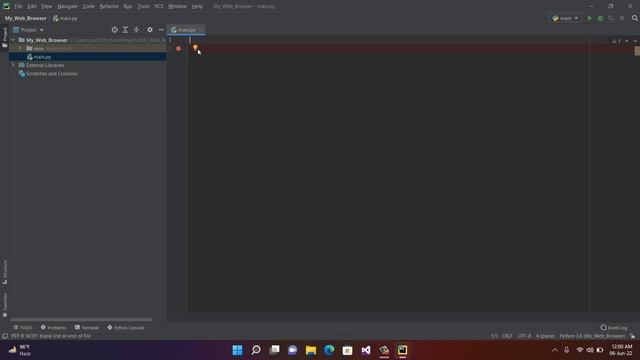The height and width of the screenshot is (360, 640).
Task: Click the Python 3.6 interpreter selector
Action: tap(592, 336)
